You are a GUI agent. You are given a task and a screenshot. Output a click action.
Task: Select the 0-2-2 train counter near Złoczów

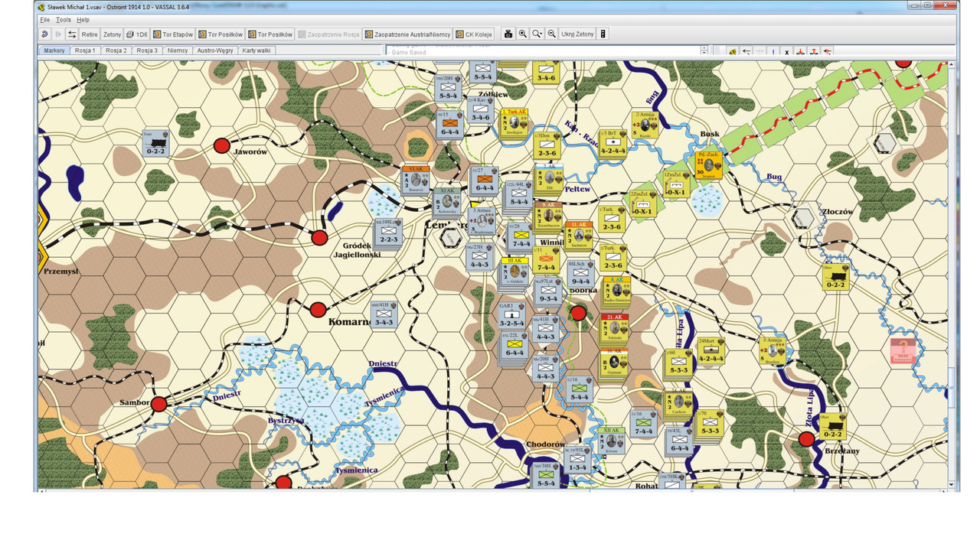835,277
